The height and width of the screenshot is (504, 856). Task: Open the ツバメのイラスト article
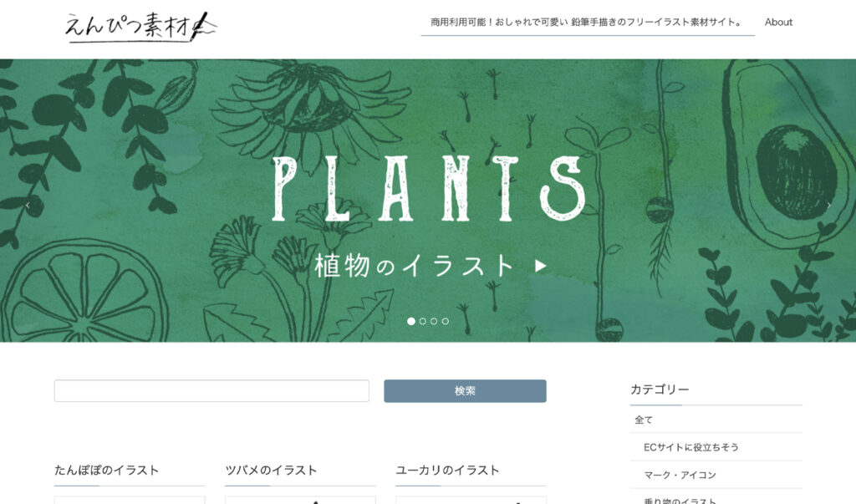pos(271,470)
